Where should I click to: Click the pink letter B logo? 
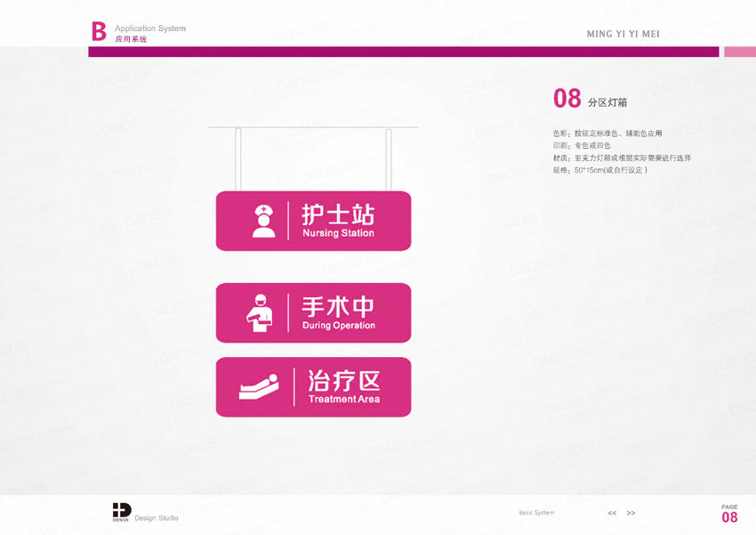[99, 32]
